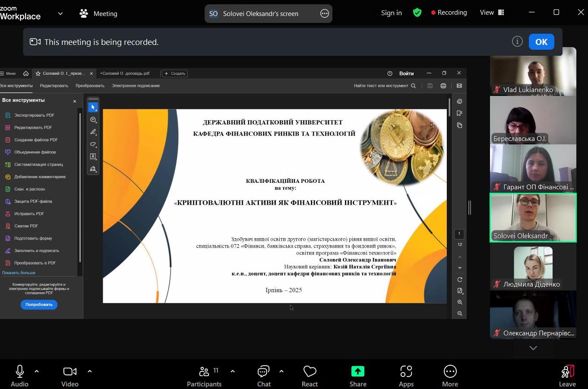This screenshot has height=389, width=588.
Task: Open the Преобразовать tab
Action: [90, 86]
